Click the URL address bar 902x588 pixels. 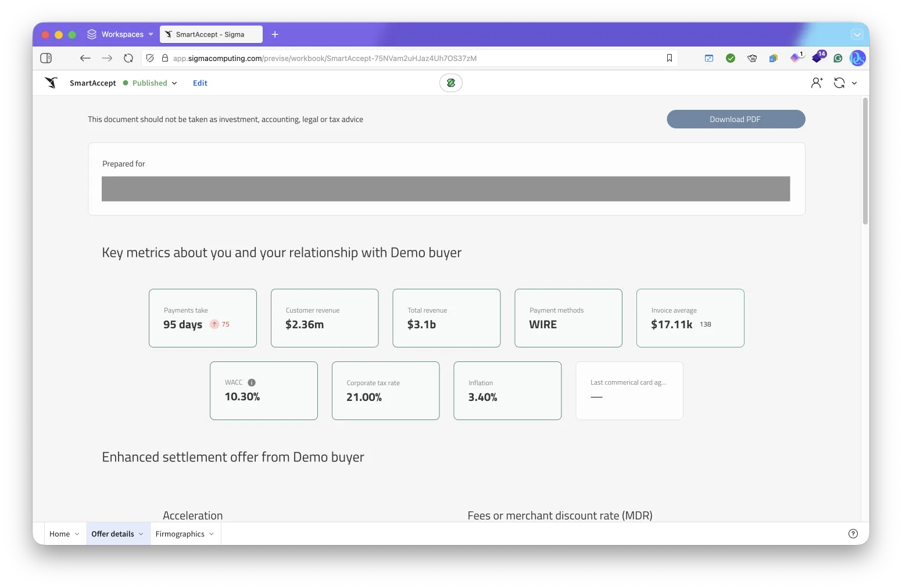[x=407, y=58]
